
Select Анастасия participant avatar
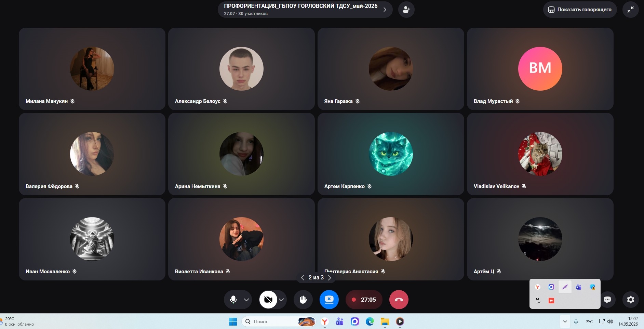(391, 239)
